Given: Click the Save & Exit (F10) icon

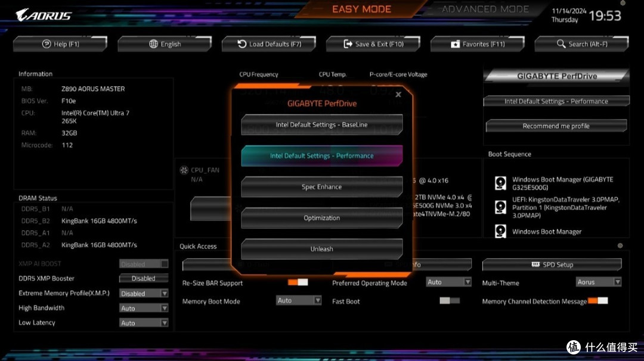Looking at the screenshot, I should pos(348,44).
